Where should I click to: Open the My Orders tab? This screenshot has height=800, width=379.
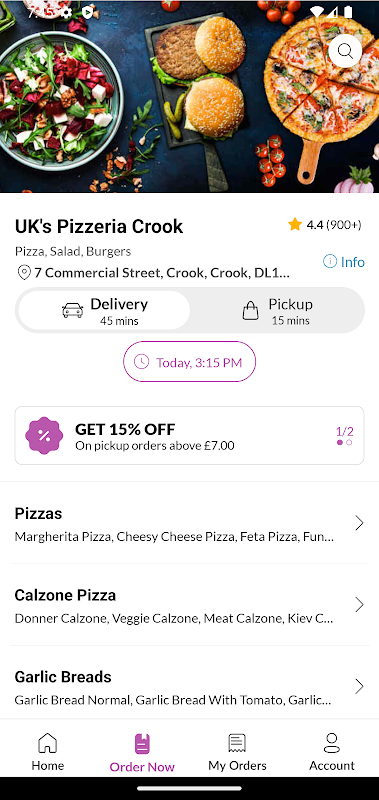[237, 752]
